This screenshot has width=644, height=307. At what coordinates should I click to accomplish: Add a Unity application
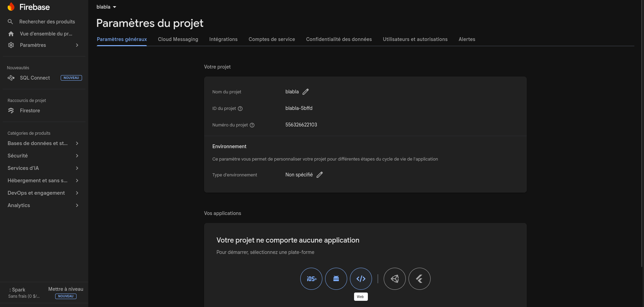(x=395, y=279)
